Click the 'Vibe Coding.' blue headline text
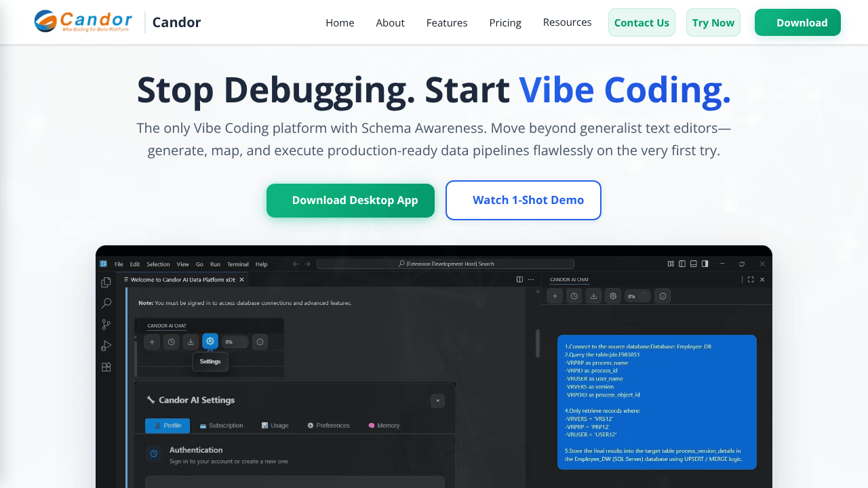Viewport: 868px width, 488px height. tap(625, 90)
